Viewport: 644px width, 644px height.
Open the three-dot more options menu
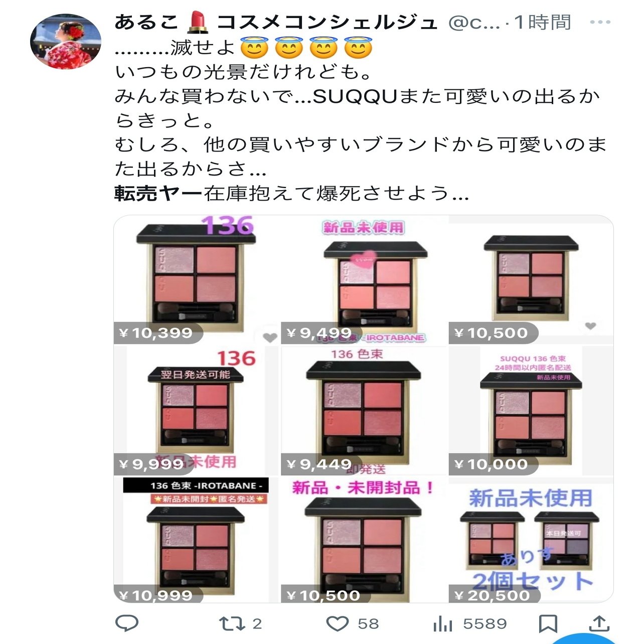(600, 22)
